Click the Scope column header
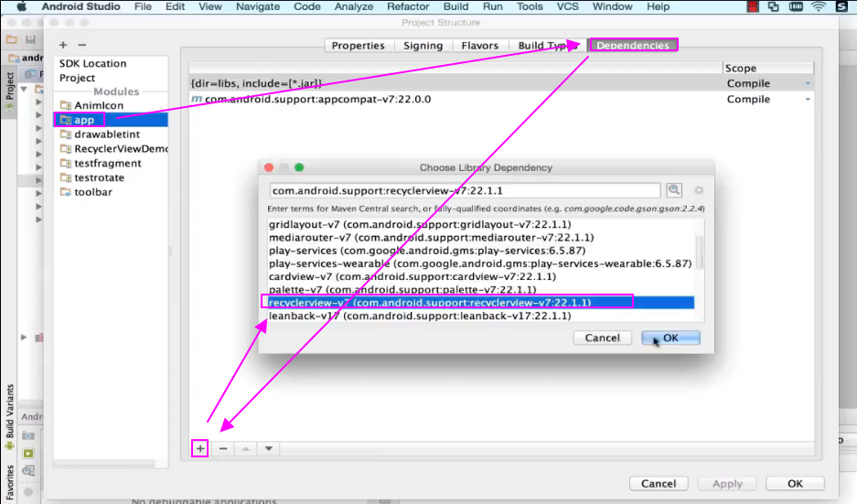 (x=768, y=69)
